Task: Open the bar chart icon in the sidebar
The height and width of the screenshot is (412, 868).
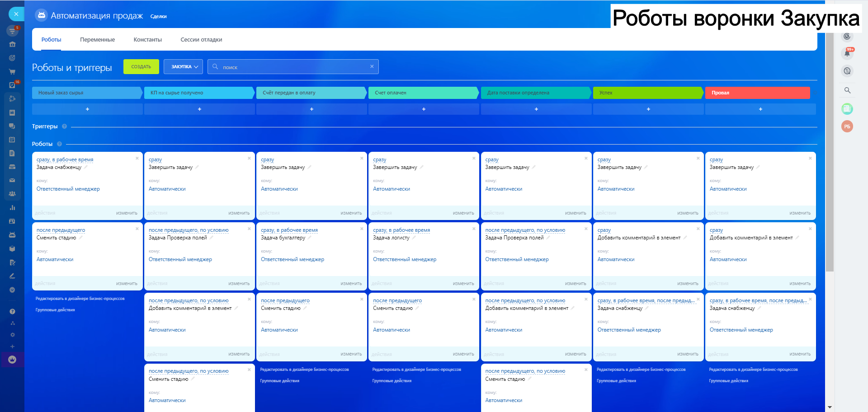Action: [x=12, y=208]
